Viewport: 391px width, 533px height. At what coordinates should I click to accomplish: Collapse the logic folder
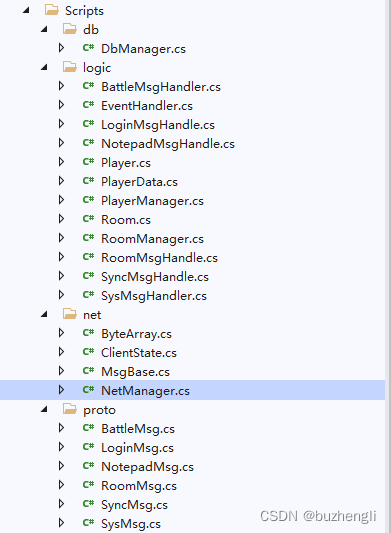coord(44,67)
